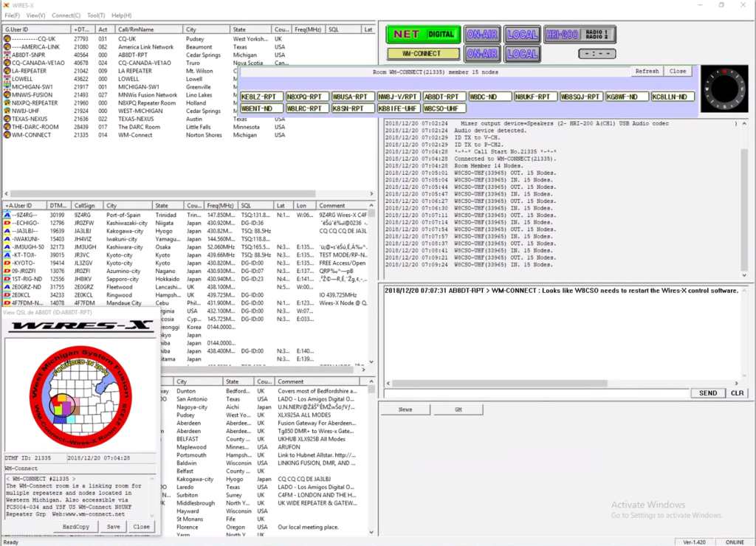Pick the node icon beside 09-JR0ZFI
The height and width of the screenshot is (546, 756).
pos(7,271)
